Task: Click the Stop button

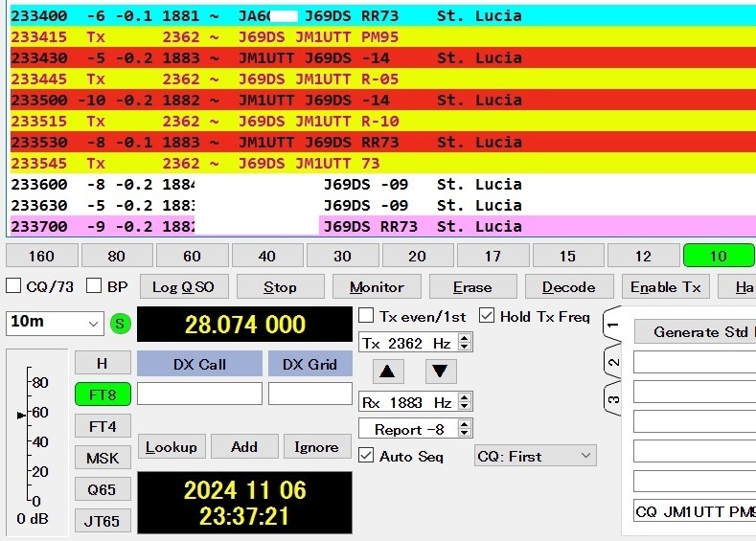Action: (x=280, y=287)
